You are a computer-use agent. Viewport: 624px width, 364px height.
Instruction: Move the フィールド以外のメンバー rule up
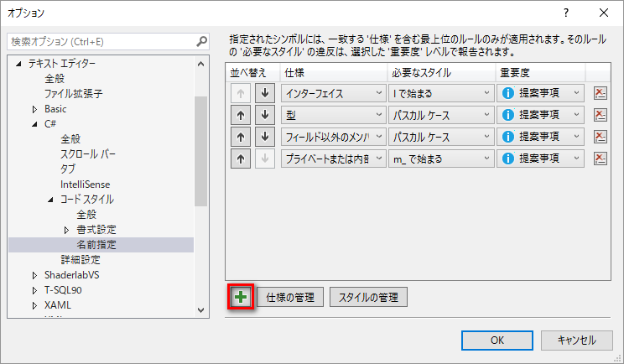click(x=241, y=137)
